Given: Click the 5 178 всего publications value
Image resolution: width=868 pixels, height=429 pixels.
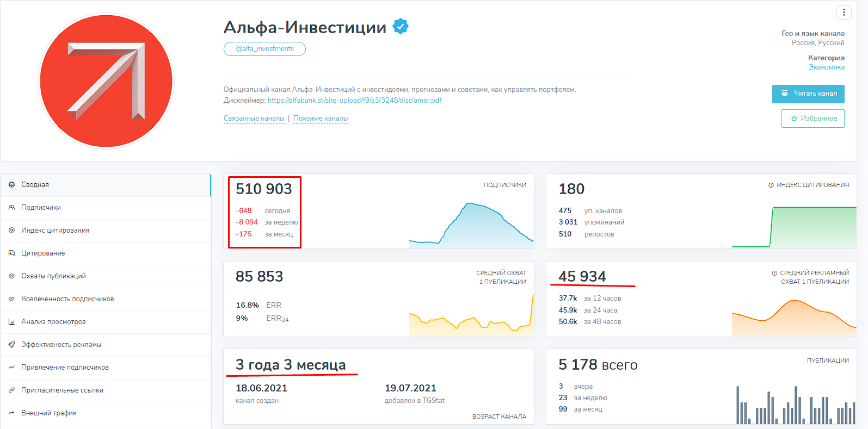Looking at the screenshot, I should [x=598, y=365].
